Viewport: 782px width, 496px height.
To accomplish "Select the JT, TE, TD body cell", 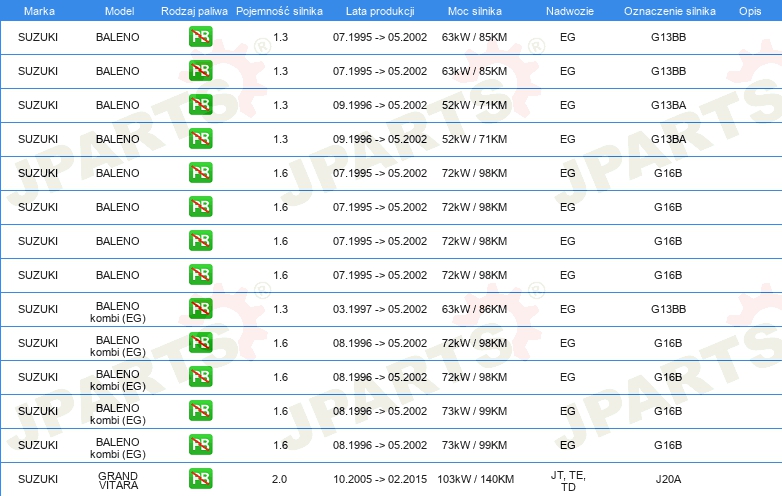I will click(x=568, y=481).
